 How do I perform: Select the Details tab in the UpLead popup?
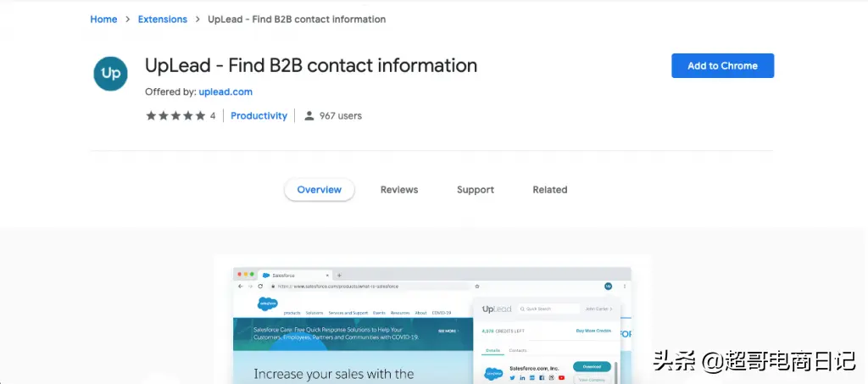[492, 351]
